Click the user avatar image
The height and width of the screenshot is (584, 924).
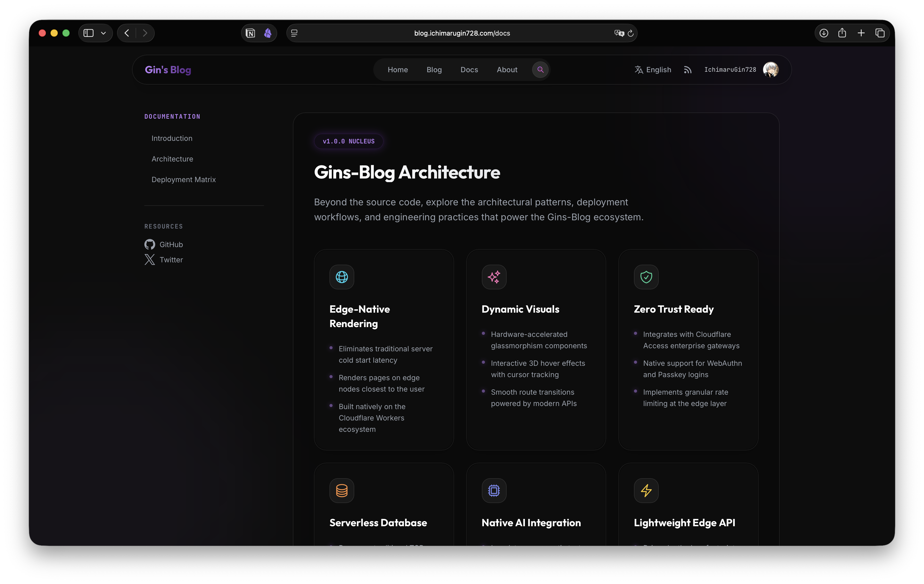[771, 69]
